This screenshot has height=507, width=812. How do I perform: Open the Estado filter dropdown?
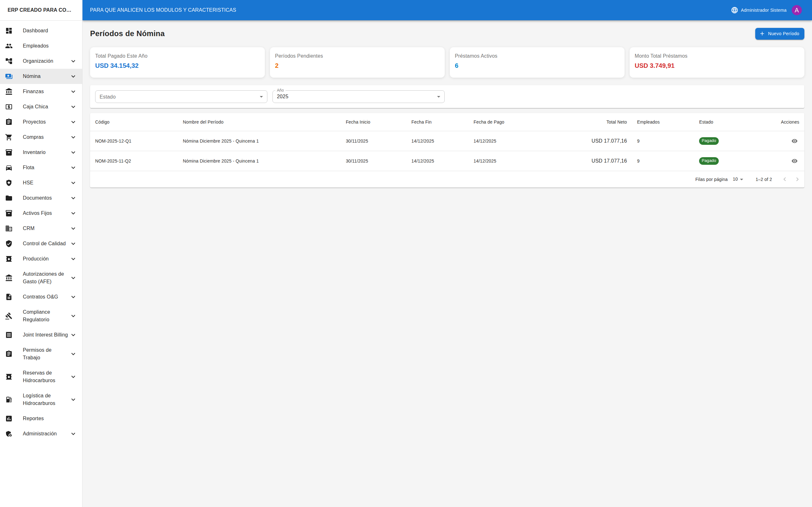tap(181, 97)
